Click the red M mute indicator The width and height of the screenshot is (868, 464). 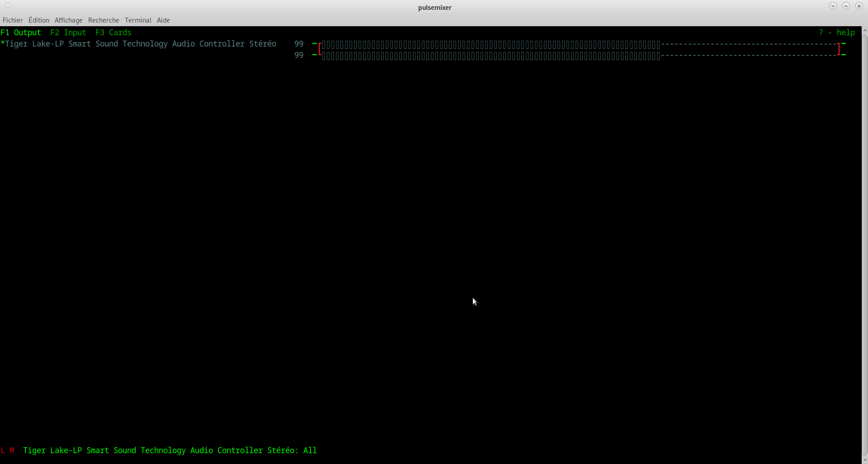click(x=12, y=450)
